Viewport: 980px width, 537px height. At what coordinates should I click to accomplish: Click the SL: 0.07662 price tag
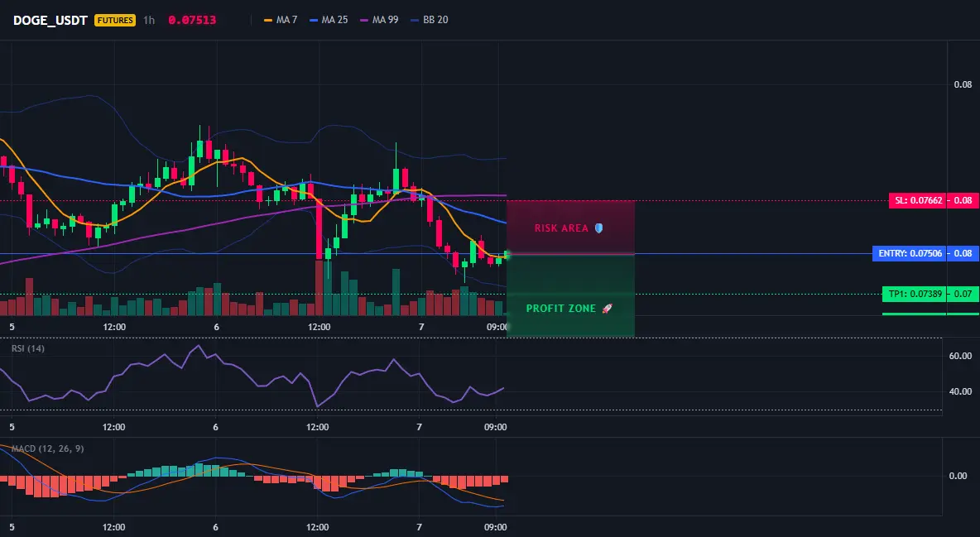[x=918, y=201]
